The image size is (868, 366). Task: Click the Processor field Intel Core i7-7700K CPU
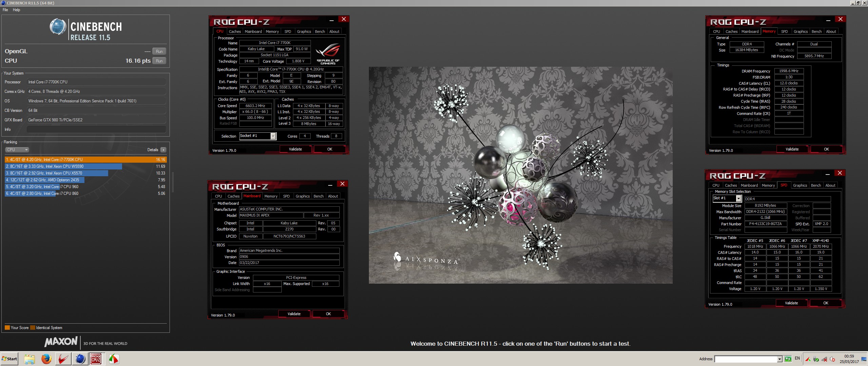point(96,82)
